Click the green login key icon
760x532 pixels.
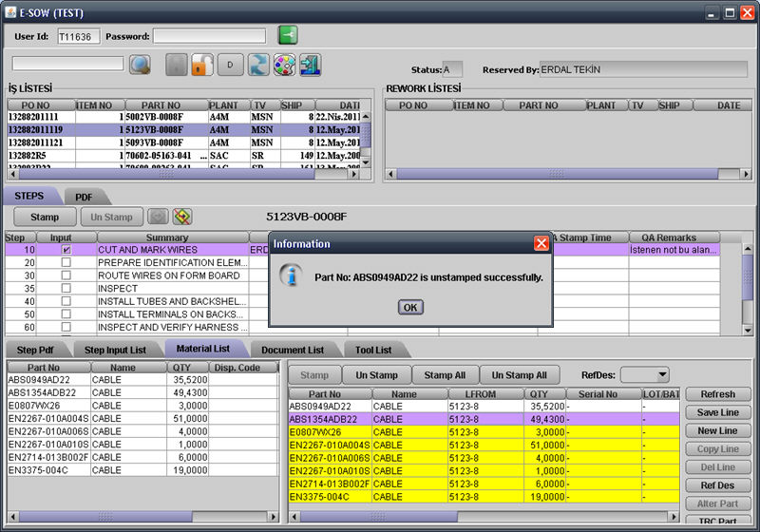pyautogui.click(x=288, y=35)
